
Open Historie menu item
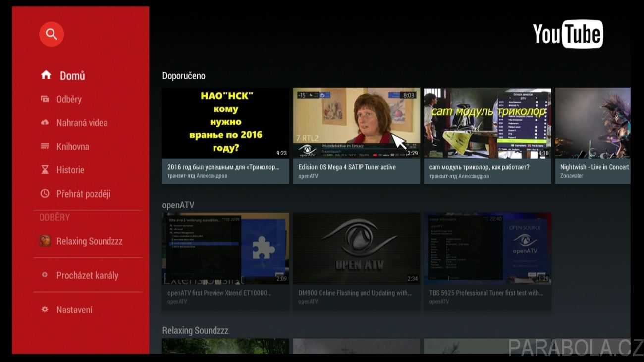(x=70, y=170)
